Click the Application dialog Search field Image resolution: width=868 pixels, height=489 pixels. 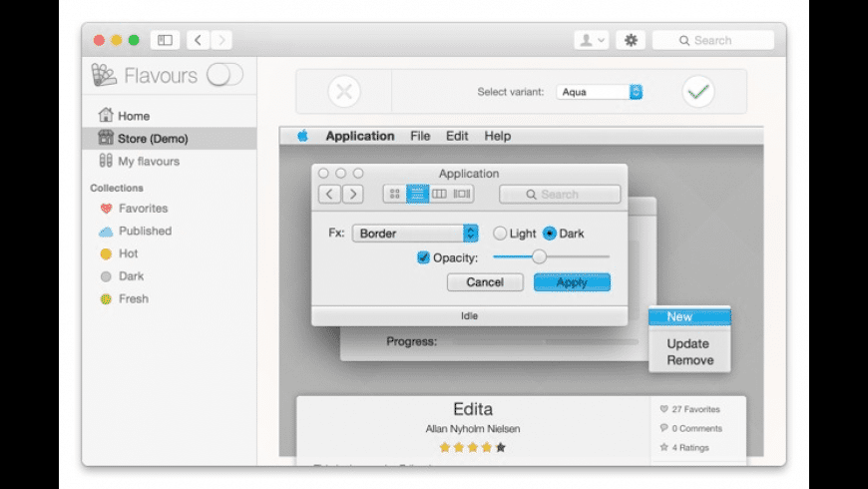pos(560,195)
